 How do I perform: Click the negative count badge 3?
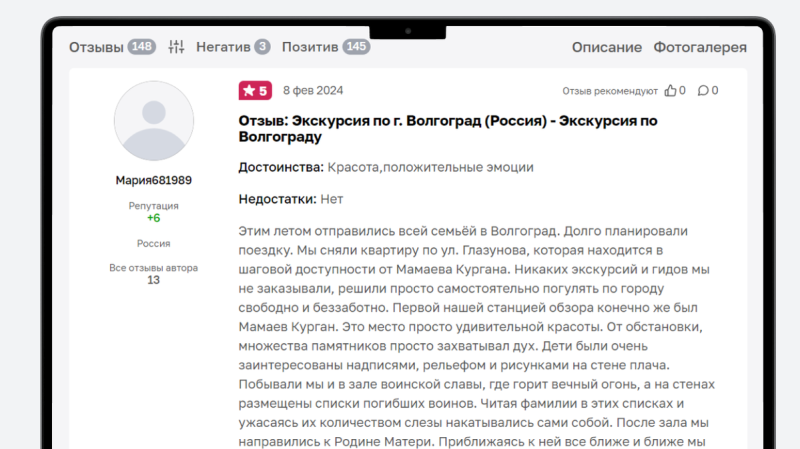262,47
